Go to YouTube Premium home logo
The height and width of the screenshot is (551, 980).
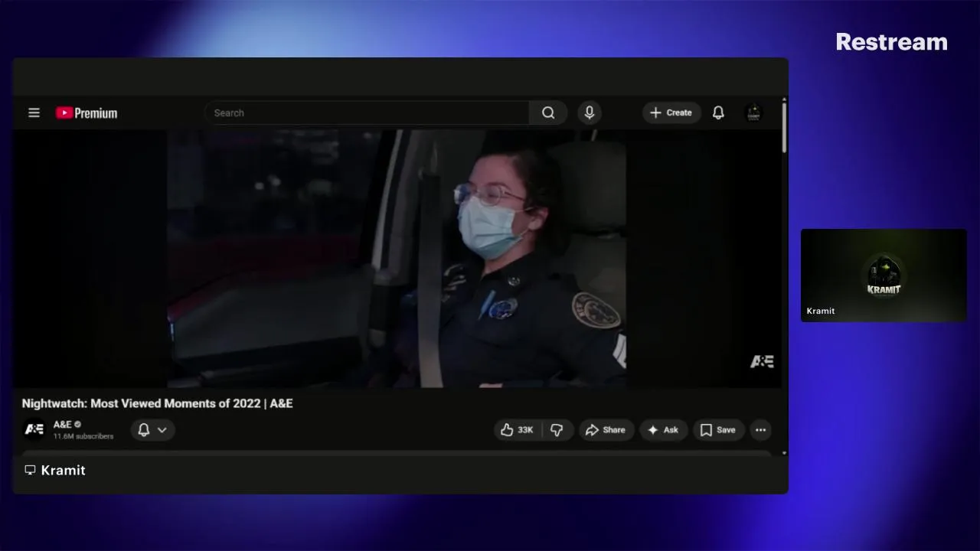(x=87, y=113)
